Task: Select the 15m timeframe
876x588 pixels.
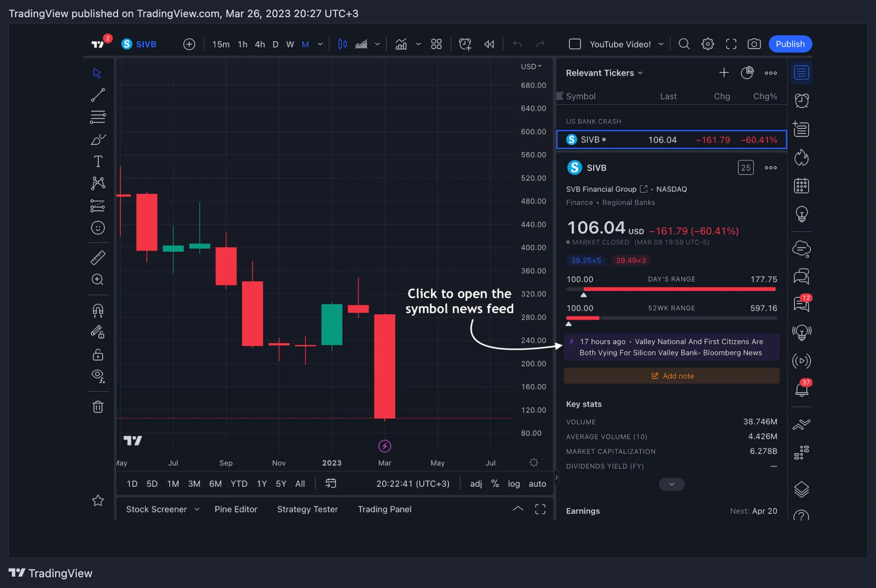Action: tap(221, 44)
